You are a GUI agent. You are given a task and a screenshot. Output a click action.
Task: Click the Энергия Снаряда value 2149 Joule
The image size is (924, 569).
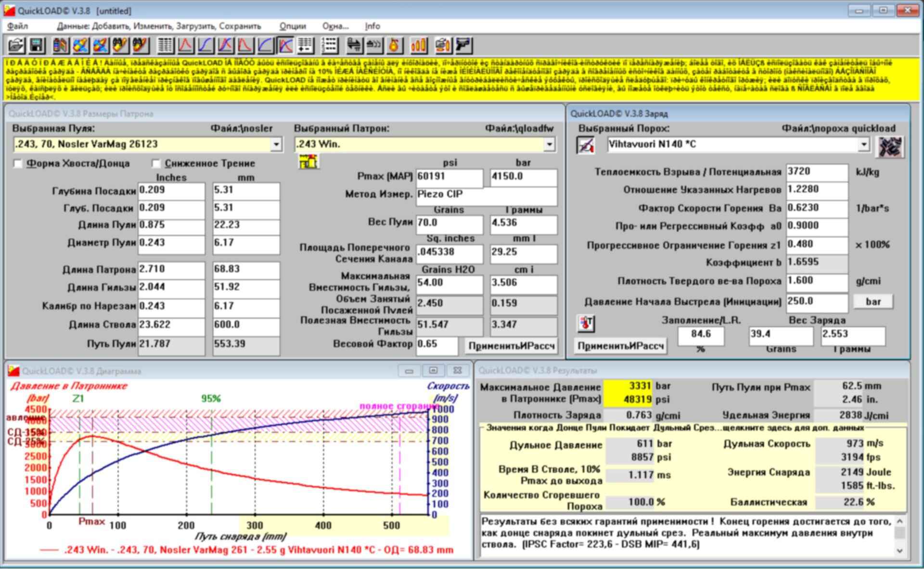(839, 472)
